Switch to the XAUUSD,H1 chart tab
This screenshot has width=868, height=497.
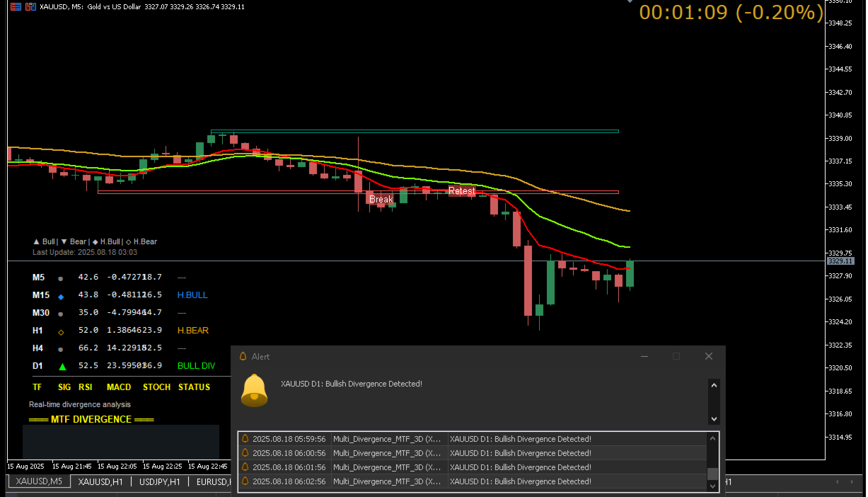pos(100,481)
